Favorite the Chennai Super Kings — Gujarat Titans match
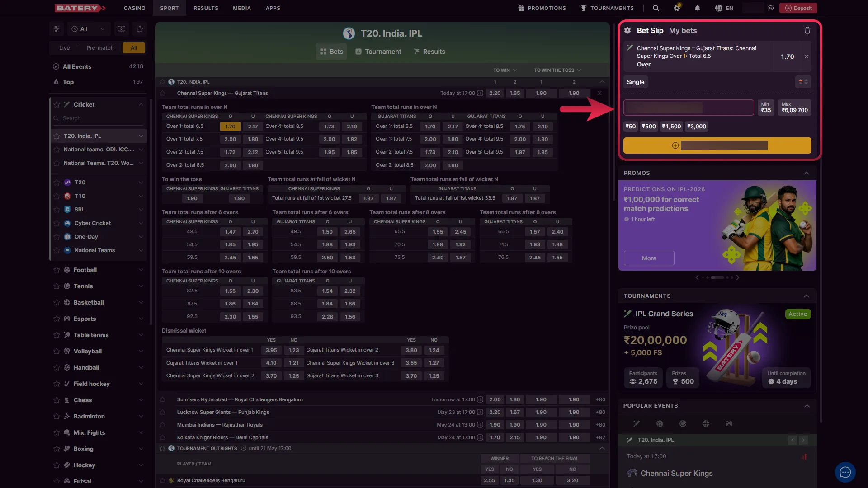The width and height of the screenshot is (868, 488). point(162,93)
